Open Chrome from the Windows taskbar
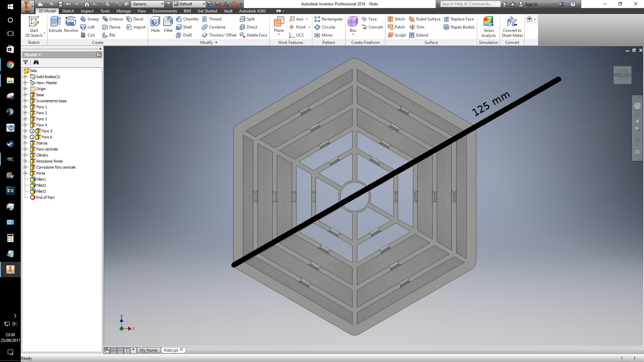Screen dimensions: 644x362 click(x=10, y=65)
